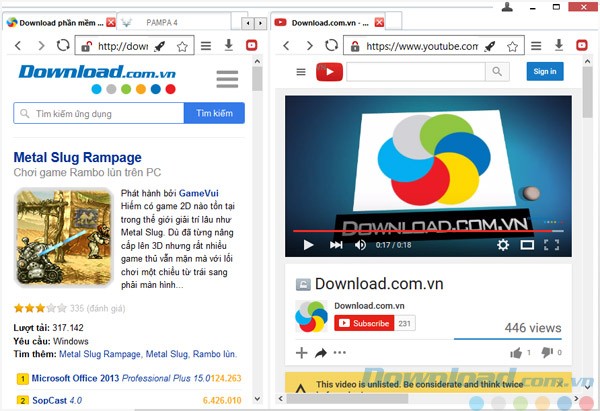Mute the video volume
Image resolution: width=600 pixels, height=411 pixels.
[x=360, y=245]
